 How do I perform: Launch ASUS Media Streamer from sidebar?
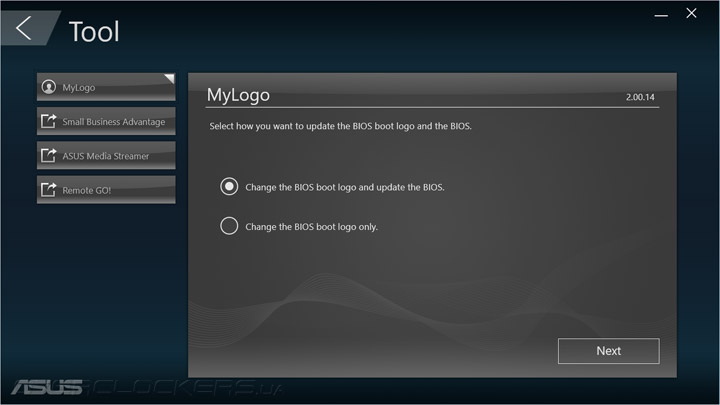106,156
